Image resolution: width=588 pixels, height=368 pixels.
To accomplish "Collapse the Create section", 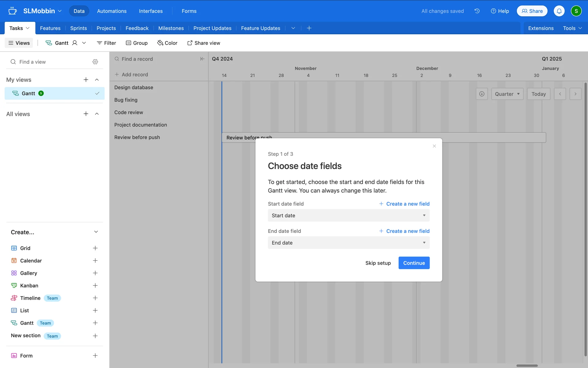I will click(x=96, y=232).
